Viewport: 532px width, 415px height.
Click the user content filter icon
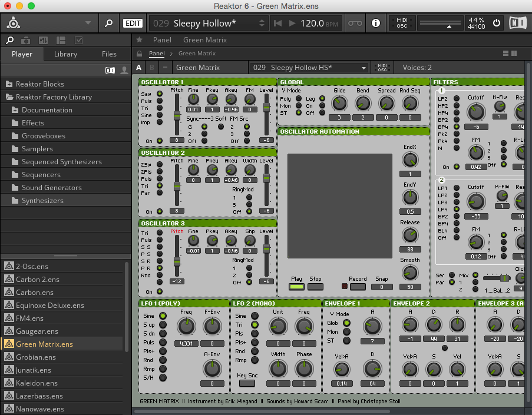click(x=124, y=70)
